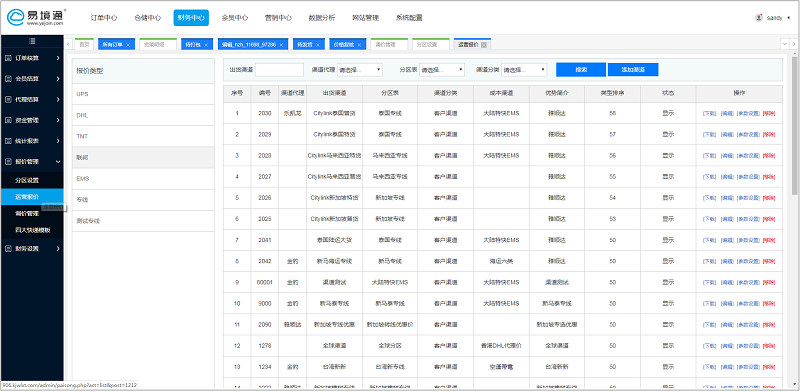
Task: Click the red delete link in row 3
Action: point(768,156)
